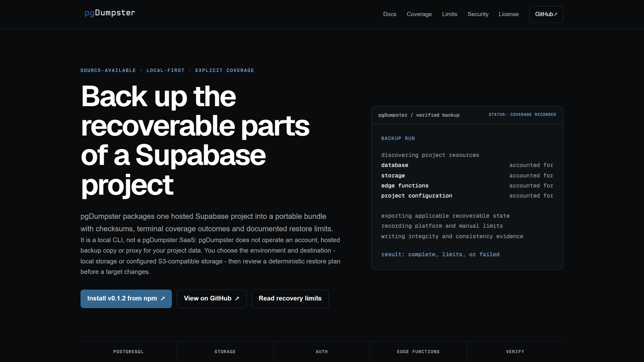
Task: Click the 'SOURCE-AVAILABLE' tagline text
Action: 108,70
